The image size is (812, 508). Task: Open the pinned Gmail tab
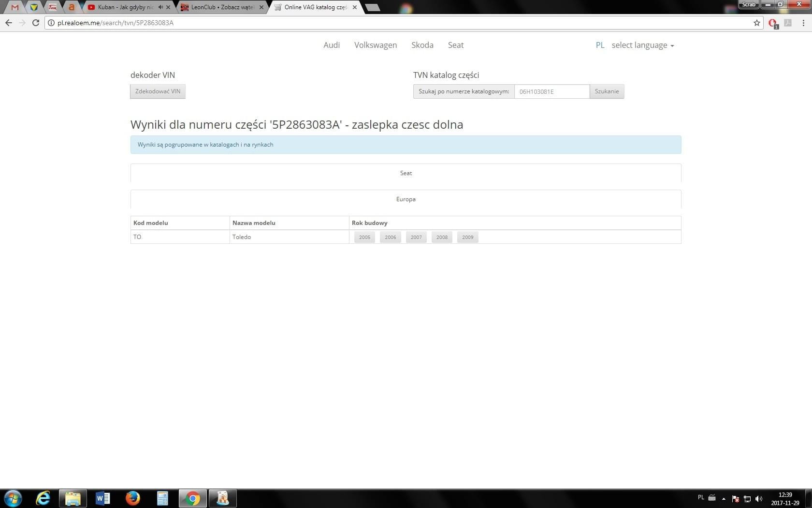[15, 7]
